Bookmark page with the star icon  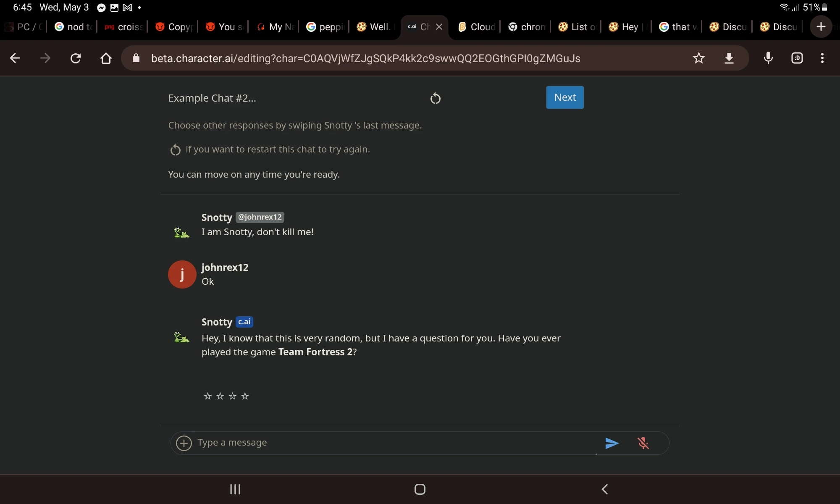(x=699, y=58)
